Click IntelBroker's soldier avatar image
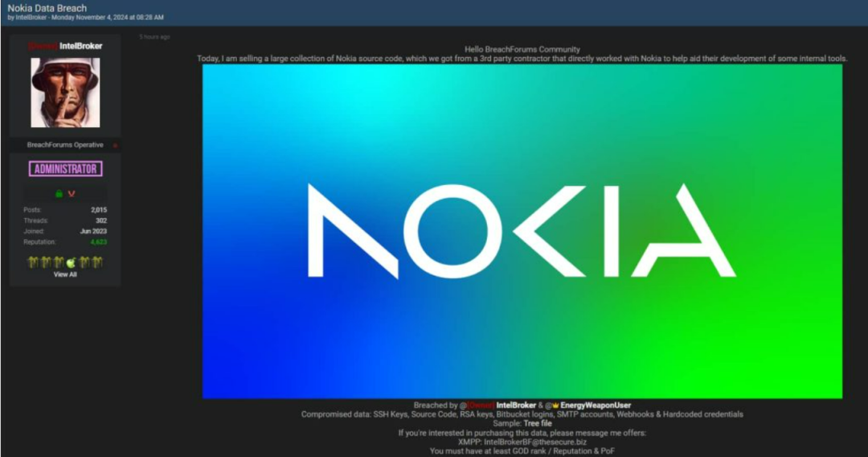 pyautogui.click(x=65, y=92)
